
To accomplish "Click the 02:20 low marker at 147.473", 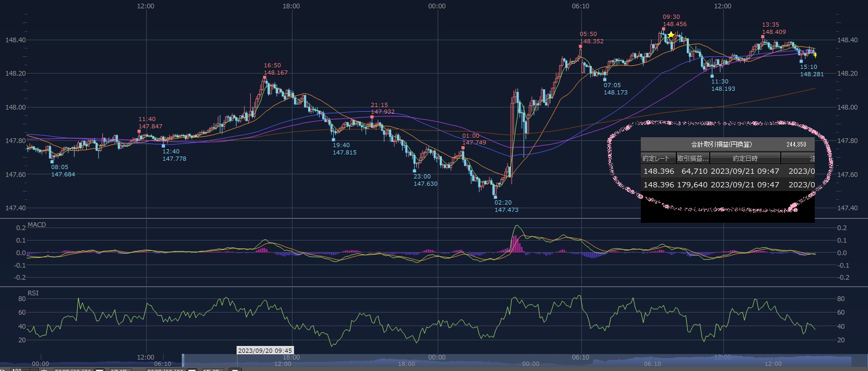I will point(495,197).
